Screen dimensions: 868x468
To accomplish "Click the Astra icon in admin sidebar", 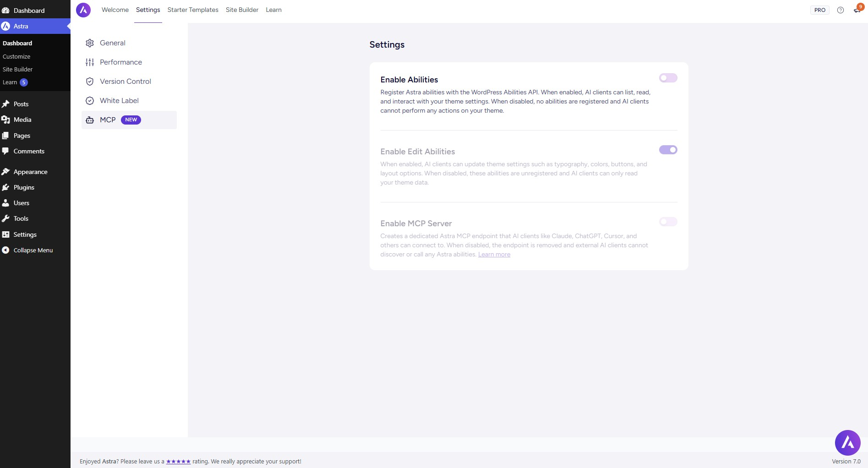I will [x=5, y=26].
